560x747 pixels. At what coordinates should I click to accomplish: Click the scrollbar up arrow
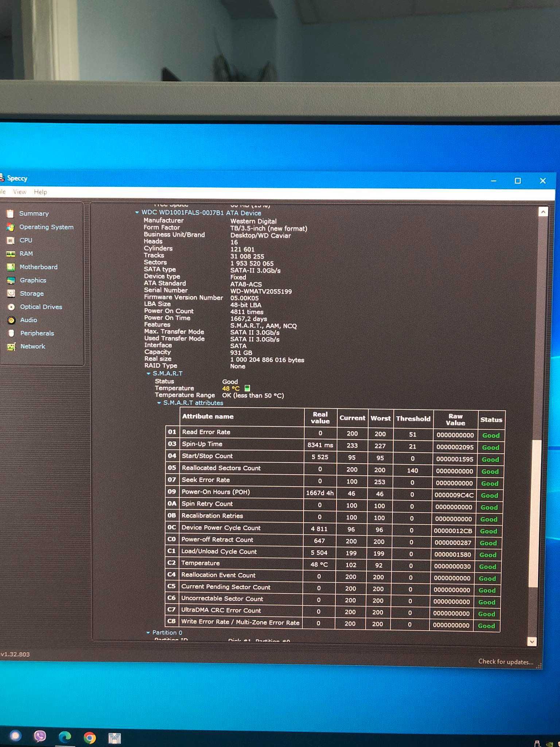point(543,212)
